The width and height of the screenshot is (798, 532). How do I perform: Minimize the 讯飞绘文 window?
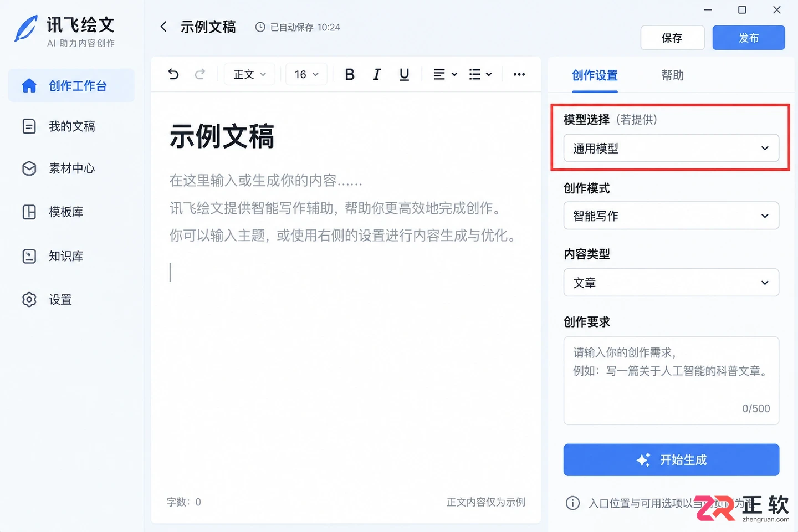[x=708, y=10]
